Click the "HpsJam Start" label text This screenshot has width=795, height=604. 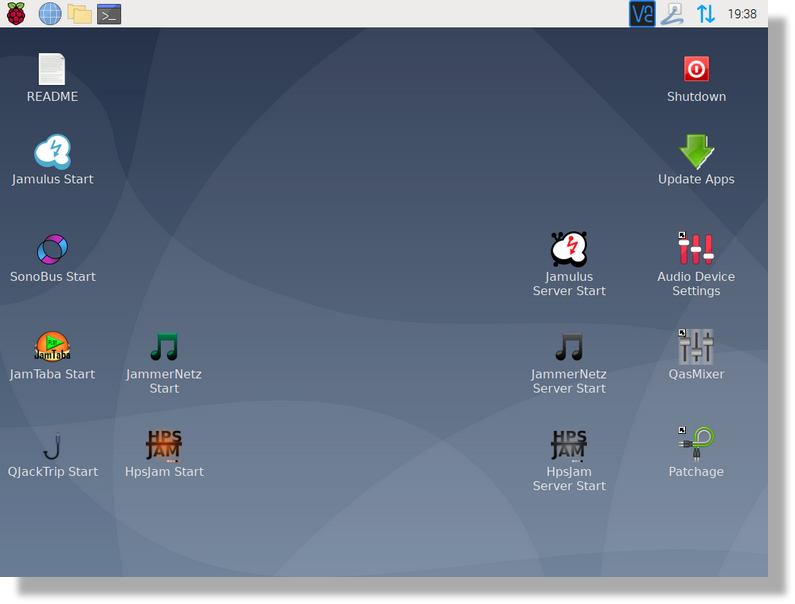164,472
